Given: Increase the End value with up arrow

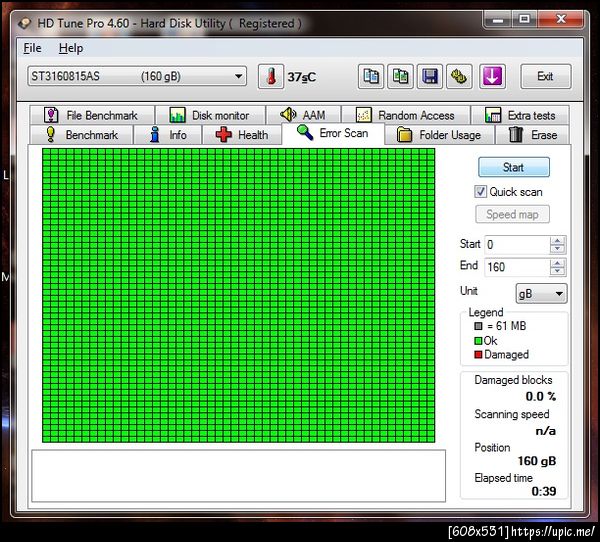Looking at the screenshot, I should 558,263.
